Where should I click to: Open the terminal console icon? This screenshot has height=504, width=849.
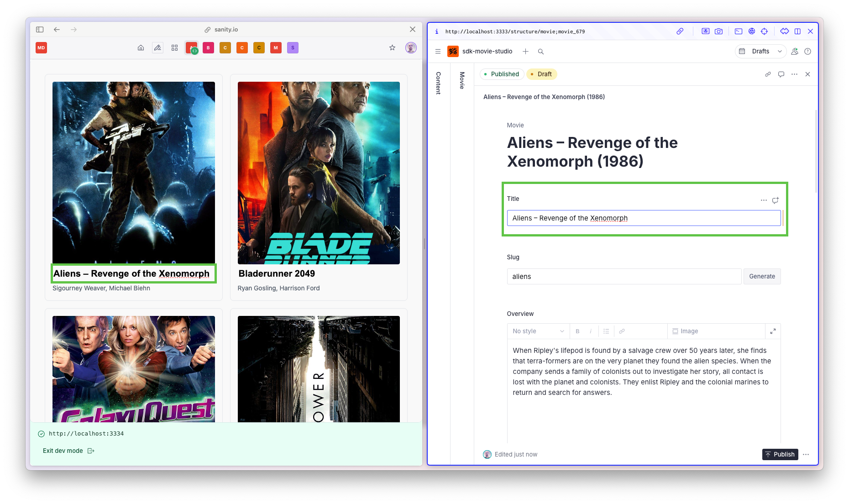click(x=738, y=31)
